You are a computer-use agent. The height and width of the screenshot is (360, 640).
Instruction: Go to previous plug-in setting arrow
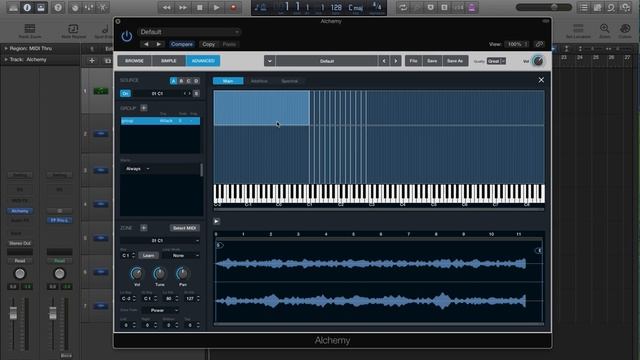pos(146,44)
